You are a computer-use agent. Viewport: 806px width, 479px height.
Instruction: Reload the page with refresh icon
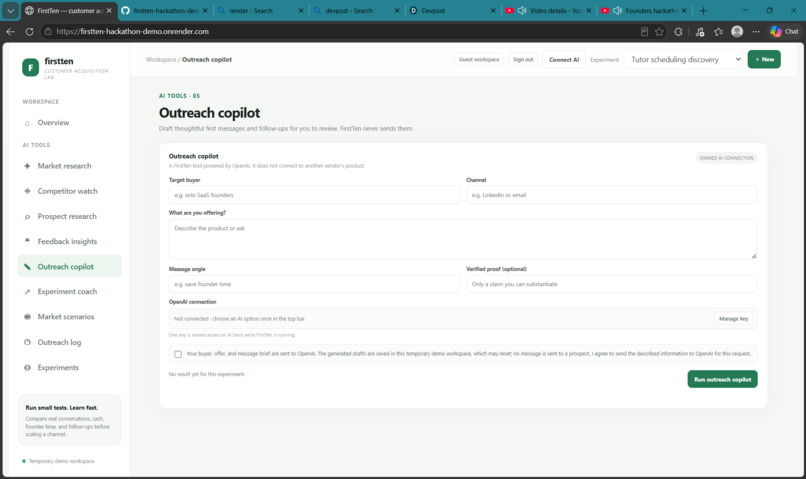pos(29,31)
